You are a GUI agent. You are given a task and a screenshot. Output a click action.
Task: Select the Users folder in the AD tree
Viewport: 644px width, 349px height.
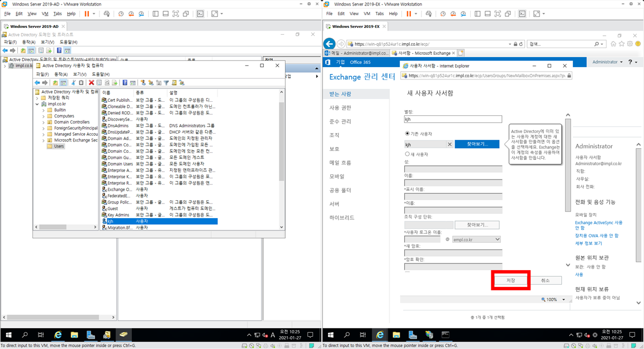pos(58,147)
